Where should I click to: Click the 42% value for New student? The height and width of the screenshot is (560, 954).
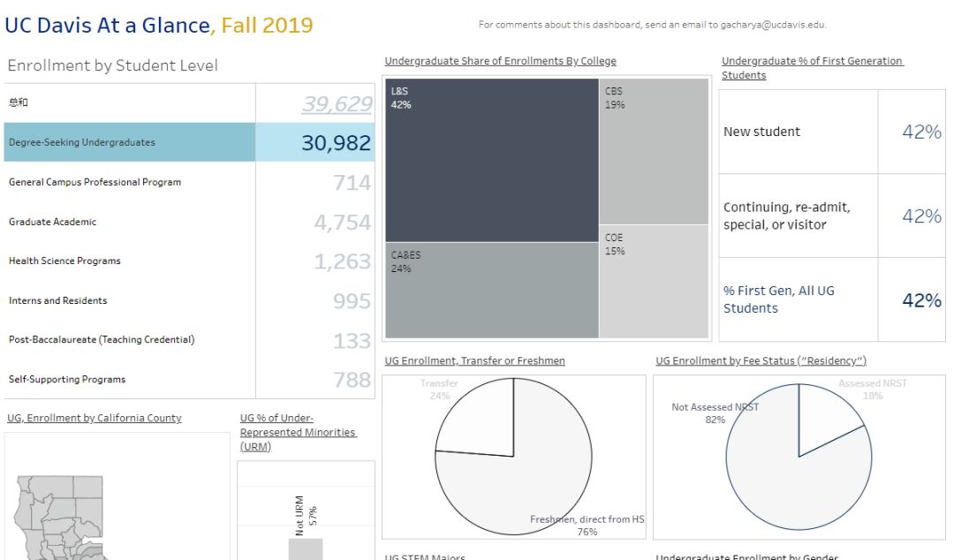point(921,132)
